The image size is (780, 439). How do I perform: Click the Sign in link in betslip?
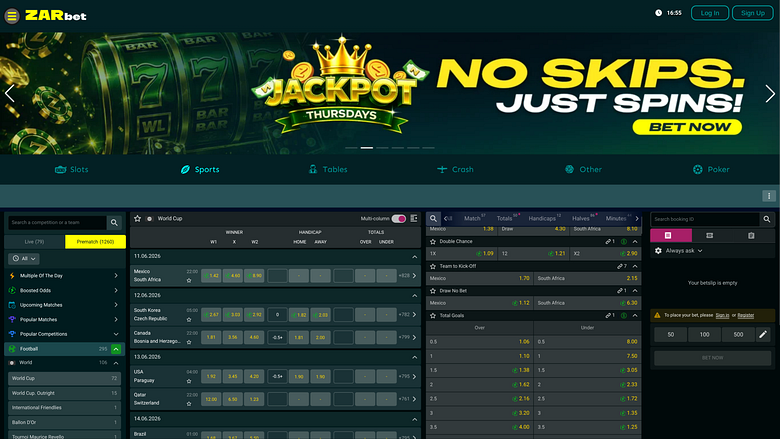pos(722,315)
